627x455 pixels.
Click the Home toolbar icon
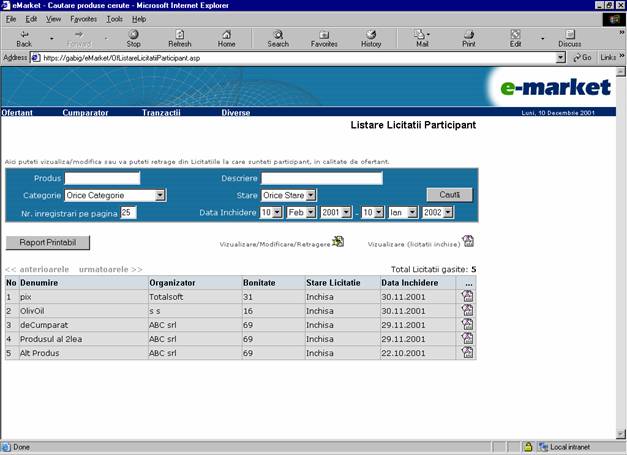(226, 38)
